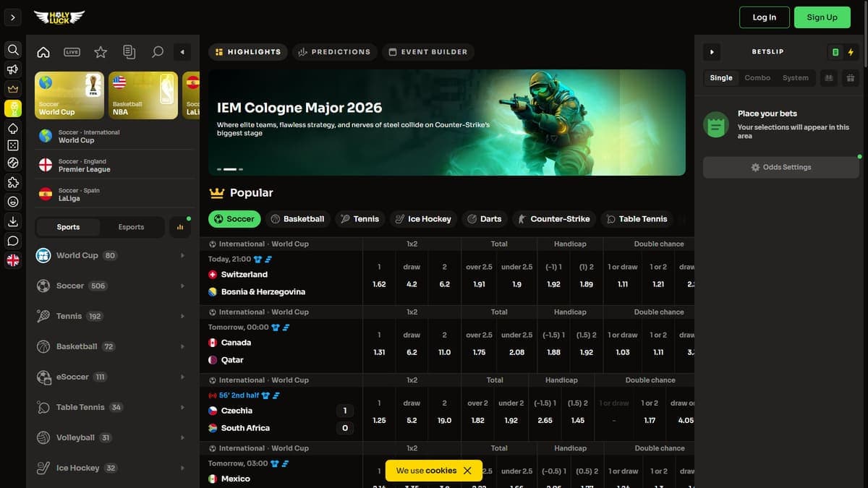
Task: Dismiss the We use cookies banner
Action: click(x=467, y=471)
